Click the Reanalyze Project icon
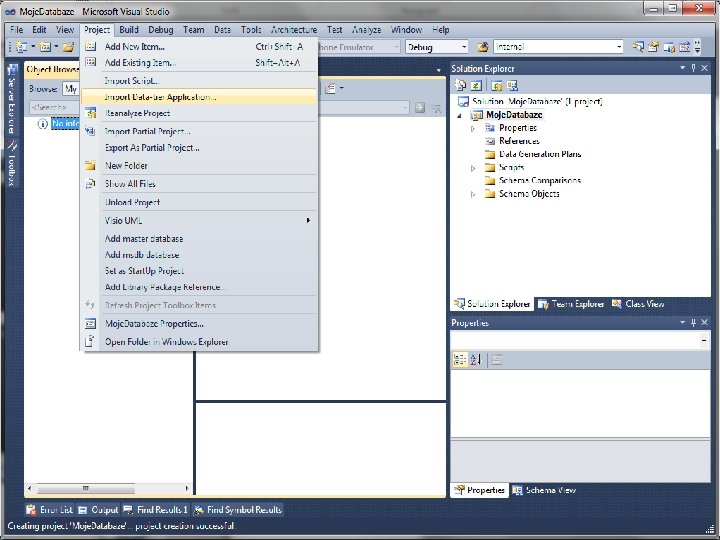This screenshot has height=540, width=720. click(x=90, y=113)
